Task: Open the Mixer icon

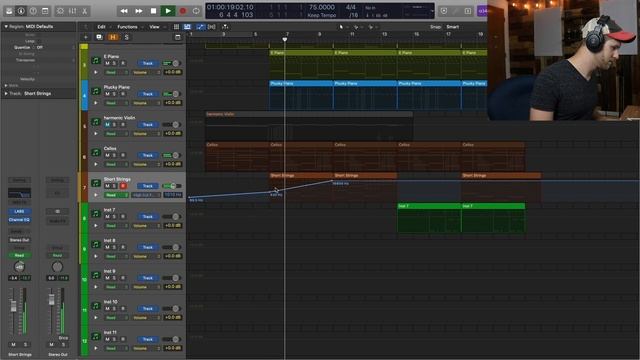Action: (73, 11)
